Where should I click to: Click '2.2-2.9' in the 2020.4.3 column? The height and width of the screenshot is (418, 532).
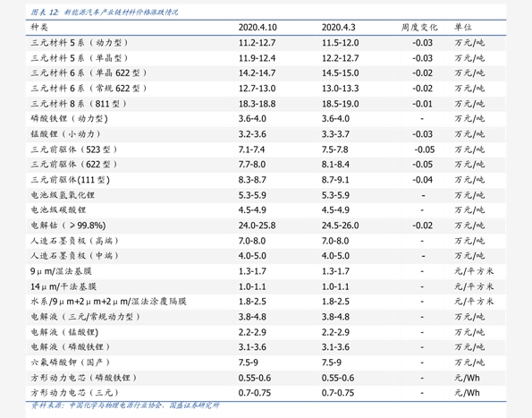(x=335, y=332)
